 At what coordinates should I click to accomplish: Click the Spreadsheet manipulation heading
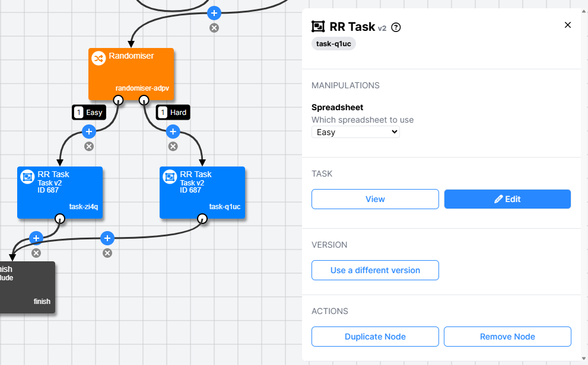coord(337,107)
